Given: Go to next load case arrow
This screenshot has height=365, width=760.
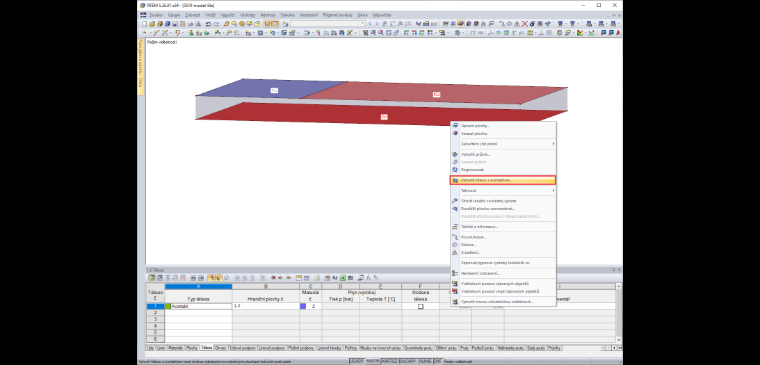Looking at the screenshot, I should pos(377,23).
